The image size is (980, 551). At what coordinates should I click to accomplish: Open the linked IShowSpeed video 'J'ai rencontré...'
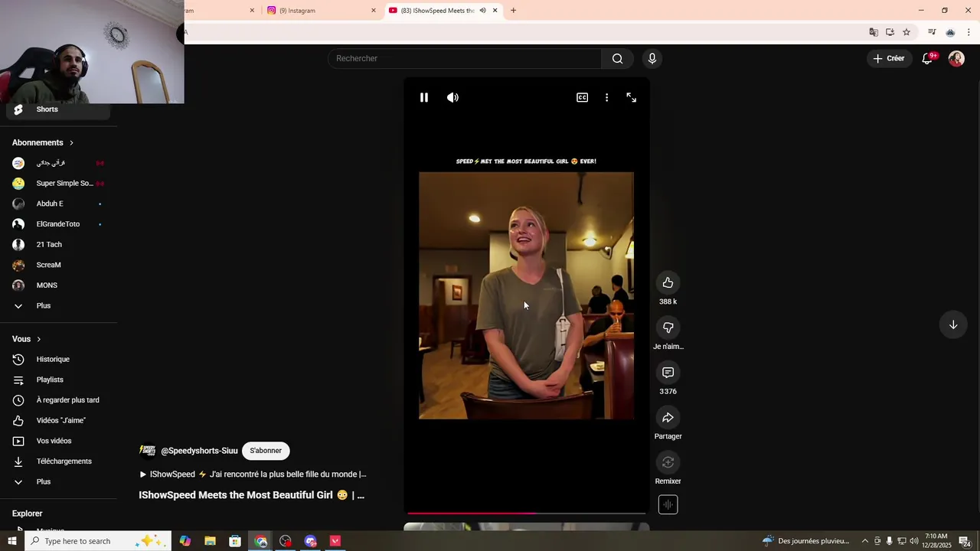point(253,474)
